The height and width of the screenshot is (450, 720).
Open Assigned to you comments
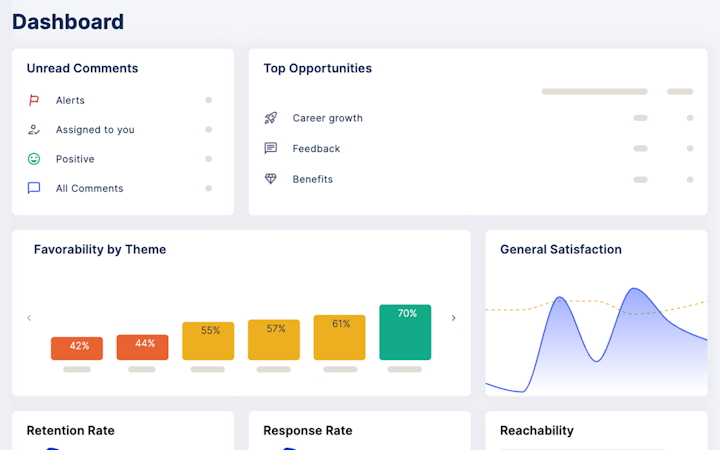point(120,129)
